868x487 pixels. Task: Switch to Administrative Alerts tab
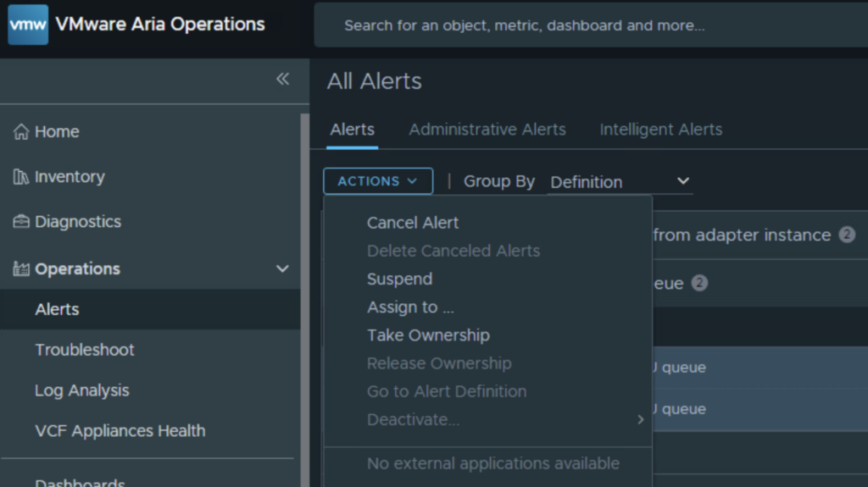tap(487, 130)
